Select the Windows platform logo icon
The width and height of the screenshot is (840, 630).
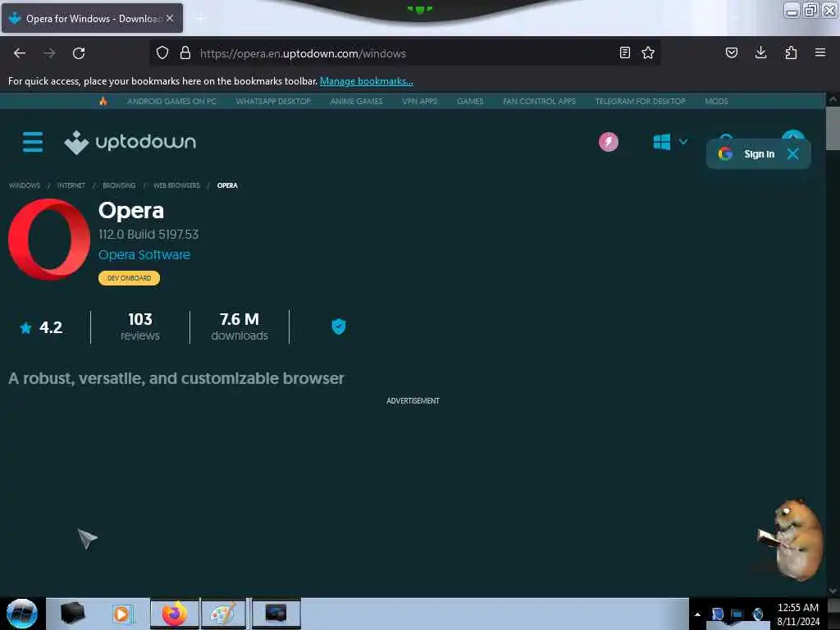(x=662, y=142)
